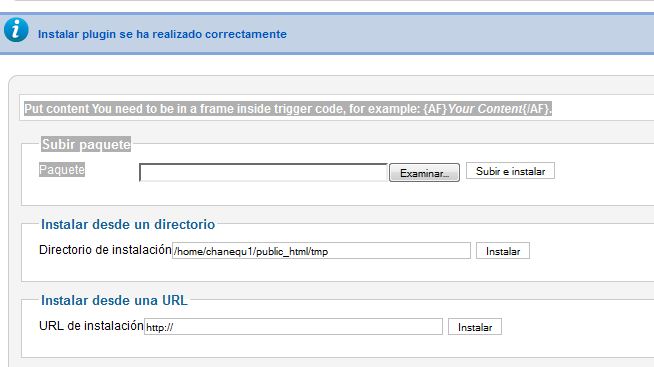Image resolution: width=654 pixels, height=367 pixels.
Task: Click the 'URL de instalación' label
Action: pos(91,326)
